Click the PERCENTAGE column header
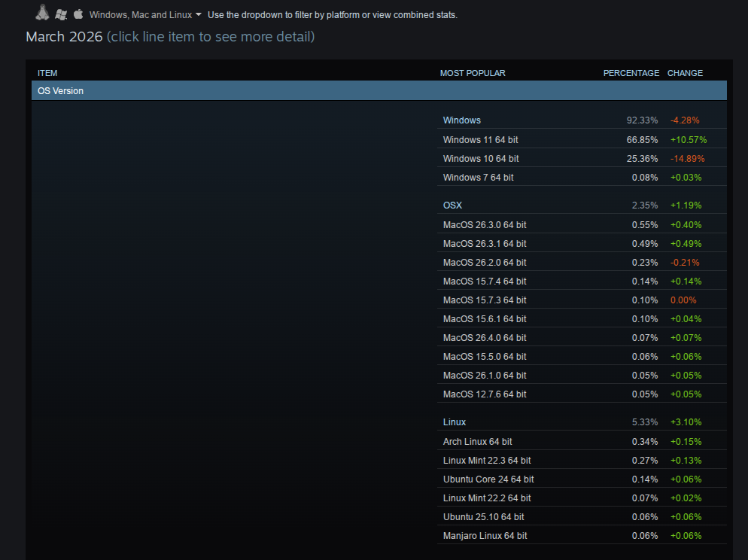This screenshot has width=748, height=560. click(x=631, y=73)
